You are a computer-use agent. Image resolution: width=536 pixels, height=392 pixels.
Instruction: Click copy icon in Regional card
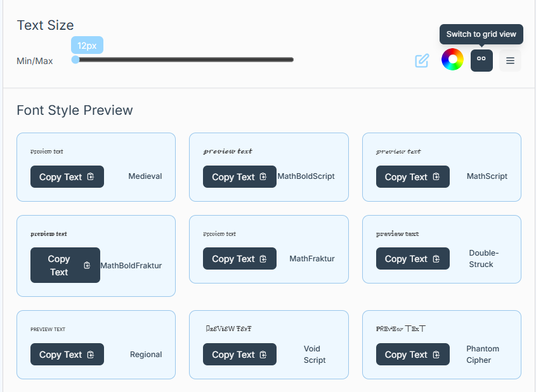tap(91, 355)
